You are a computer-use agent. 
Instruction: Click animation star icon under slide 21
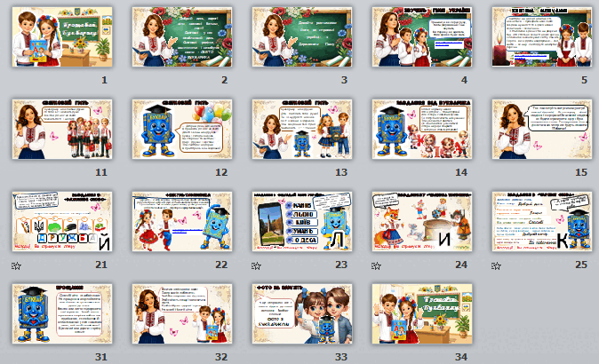pyautogui.click(x=16, y=265)
